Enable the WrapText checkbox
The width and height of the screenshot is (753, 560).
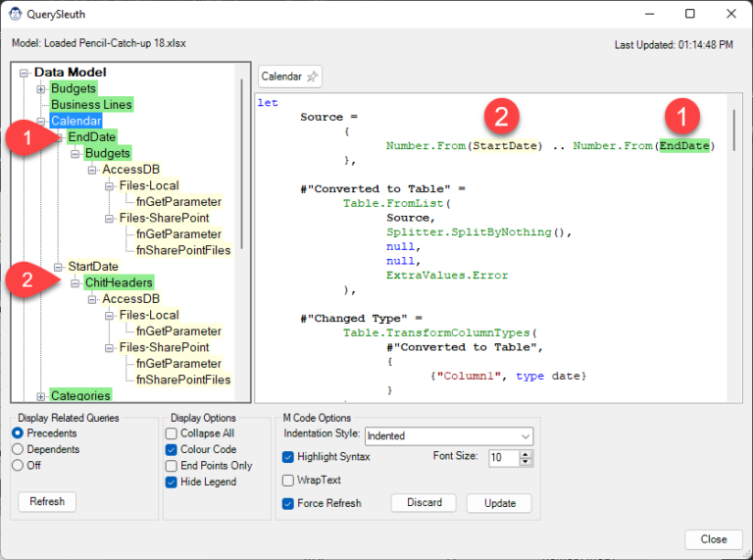tap(288, 481)
